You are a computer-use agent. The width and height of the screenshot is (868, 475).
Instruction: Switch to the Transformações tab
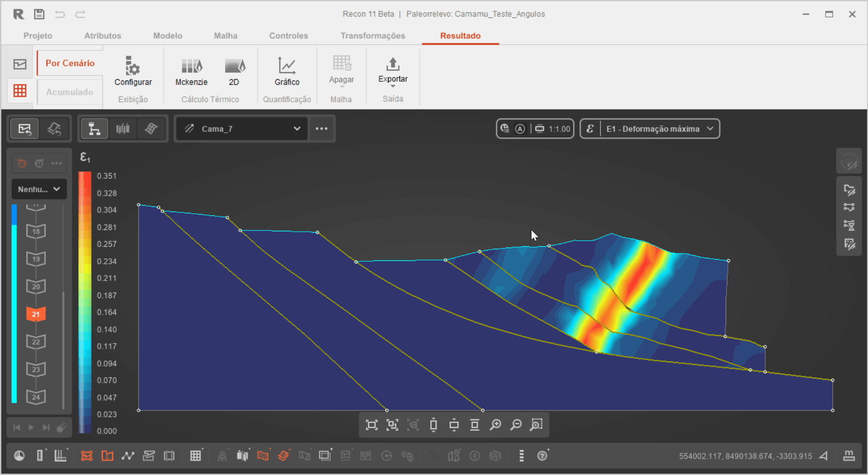click(372, 36)
